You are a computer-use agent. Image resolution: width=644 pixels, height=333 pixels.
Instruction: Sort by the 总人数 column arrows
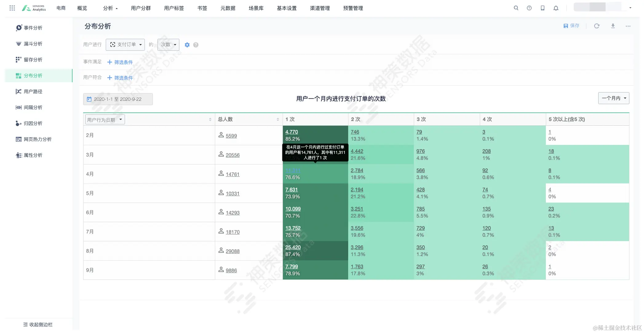[x=278, y=119]
